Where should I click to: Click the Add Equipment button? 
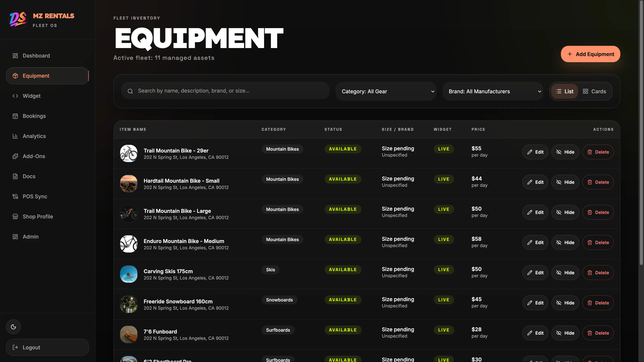point(591,54)
